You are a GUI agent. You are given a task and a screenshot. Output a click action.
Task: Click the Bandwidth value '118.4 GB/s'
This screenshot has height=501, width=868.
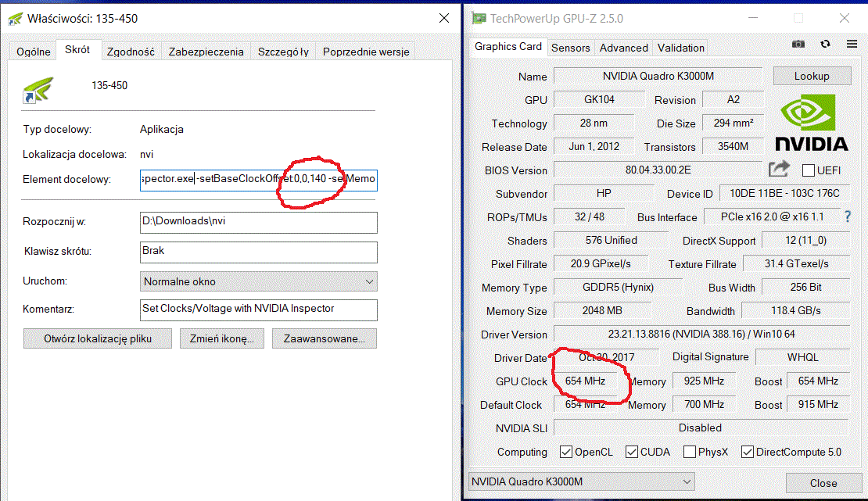click(795, 310)
